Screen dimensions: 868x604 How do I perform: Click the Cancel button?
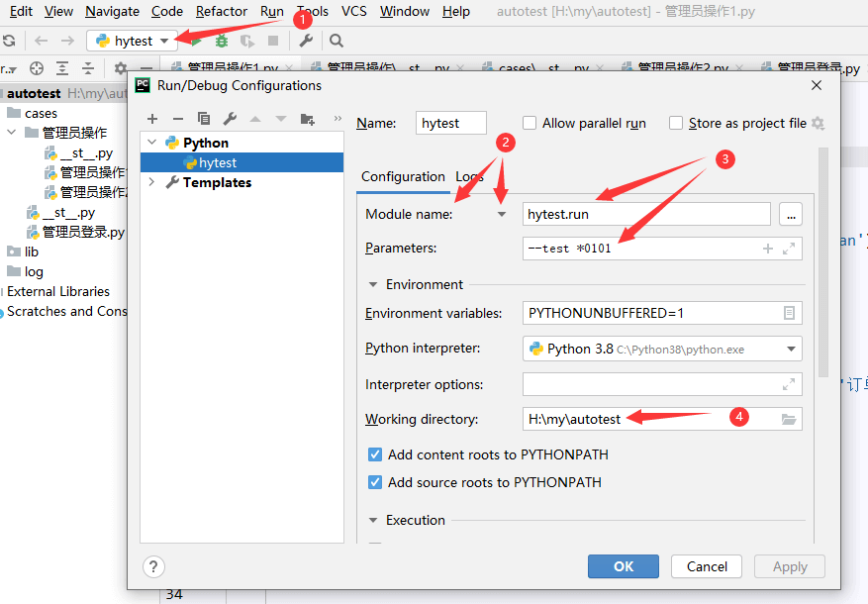coord(707,566)
